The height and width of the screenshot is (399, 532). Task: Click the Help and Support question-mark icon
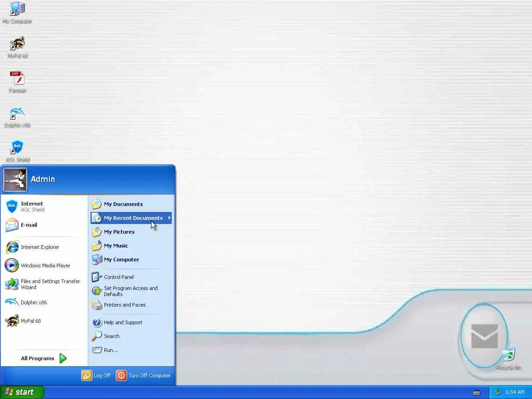pyautogui.click(x=97, y=322)
